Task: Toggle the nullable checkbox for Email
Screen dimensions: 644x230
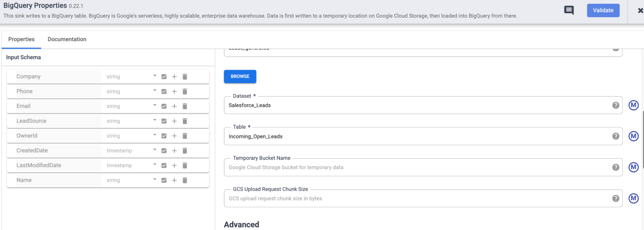Action: (x=164, y=106)
